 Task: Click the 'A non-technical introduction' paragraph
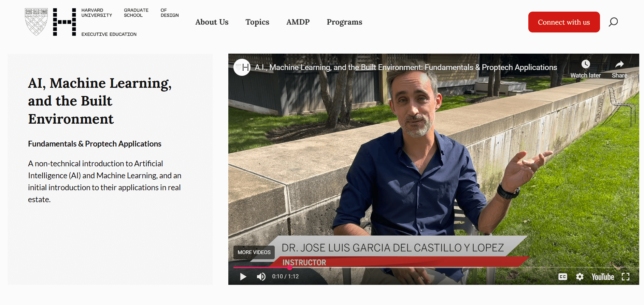[x=105, y=181]
